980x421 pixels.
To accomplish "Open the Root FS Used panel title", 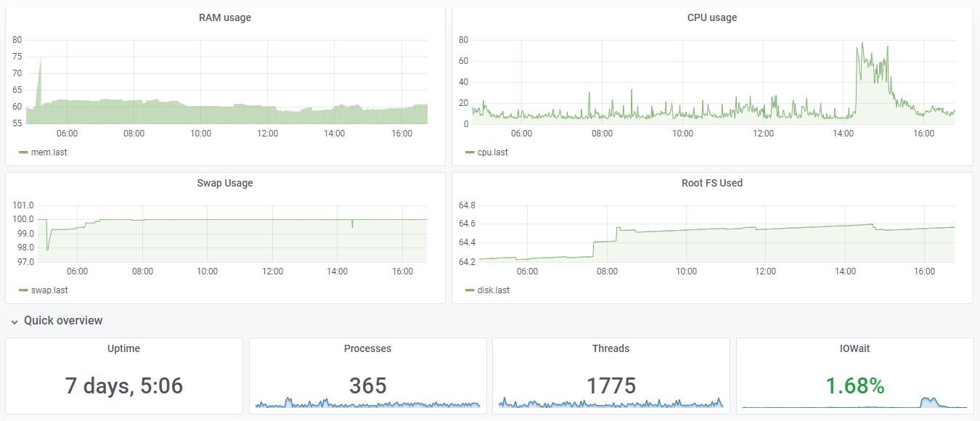I will pyautogui.click(x=712, y=183).
